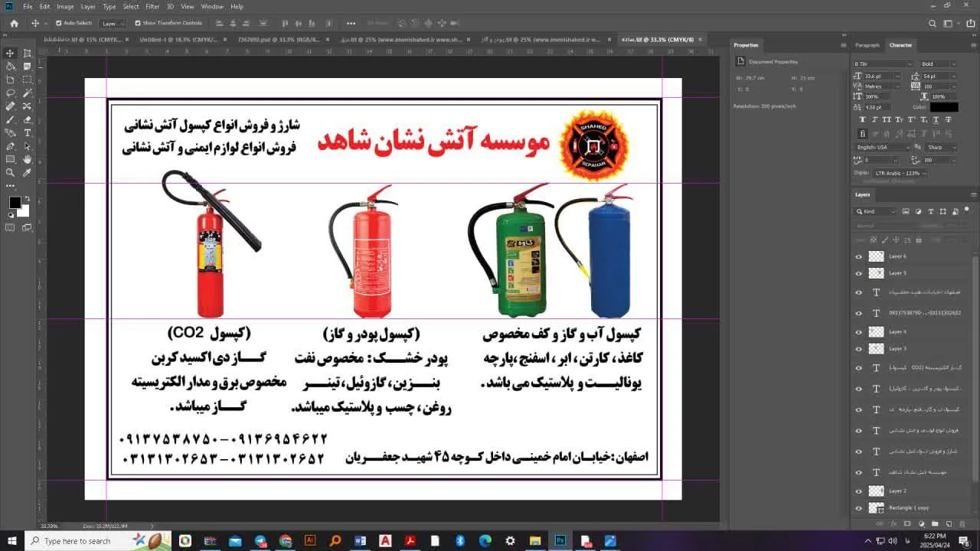The width and height of the screenshot is (980, 551).
Task: Click the Character panel text color swatch
Action: click(x=943, y=107)
